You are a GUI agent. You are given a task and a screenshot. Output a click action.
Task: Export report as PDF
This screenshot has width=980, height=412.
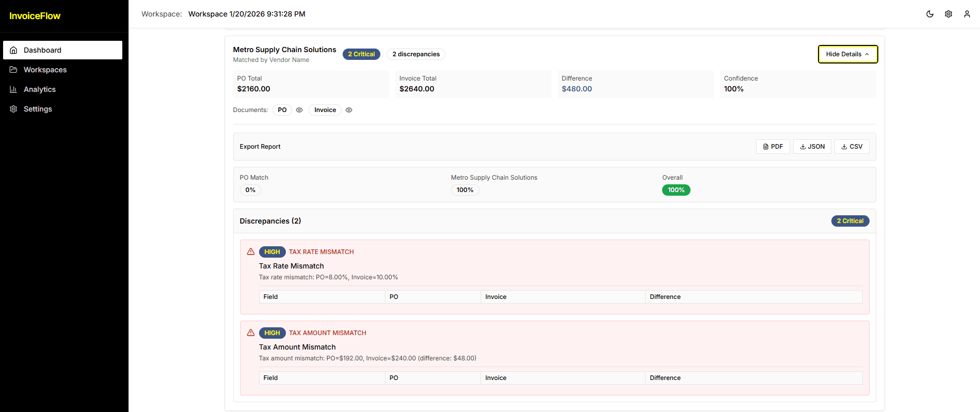tap(773, 147)
